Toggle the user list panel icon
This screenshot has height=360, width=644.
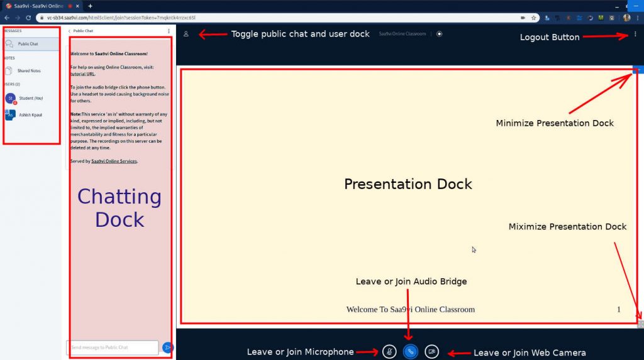click(186, 34)
